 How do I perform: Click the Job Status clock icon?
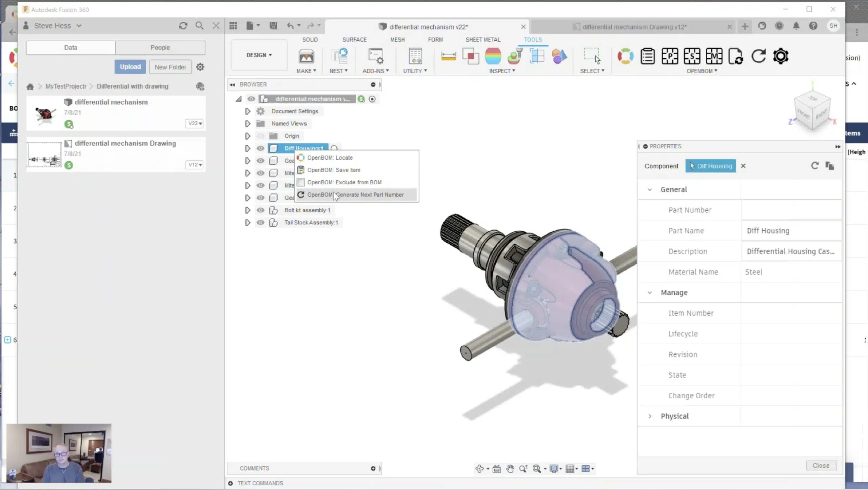point(779,26)
